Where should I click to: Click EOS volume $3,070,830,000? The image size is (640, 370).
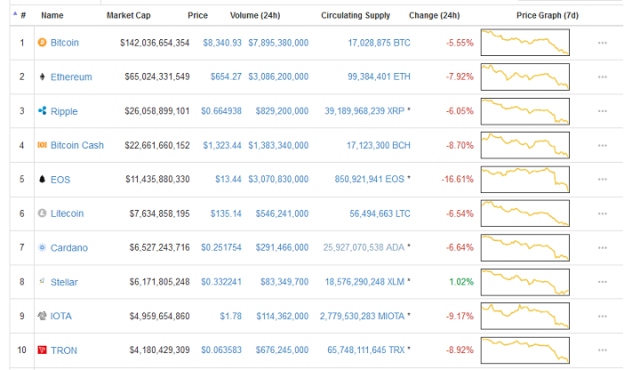(278, 179)
